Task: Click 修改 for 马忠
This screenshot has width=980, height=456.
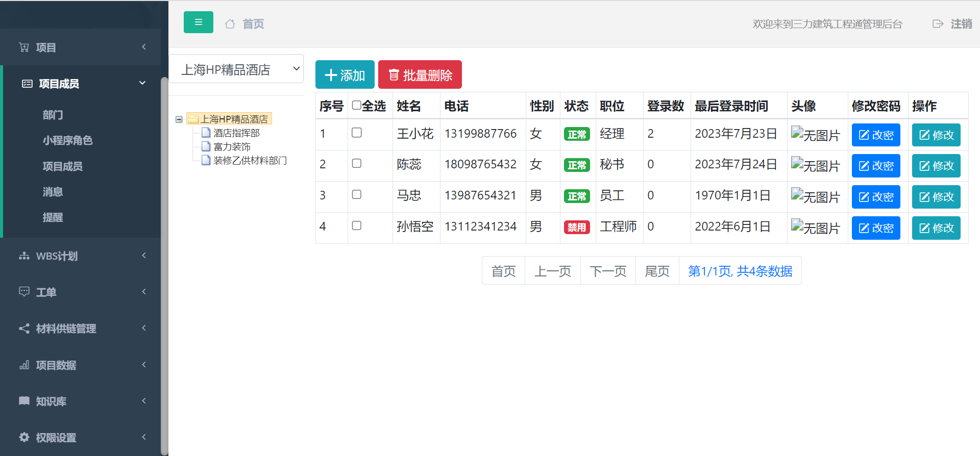Action: click(x=936, y=197)
